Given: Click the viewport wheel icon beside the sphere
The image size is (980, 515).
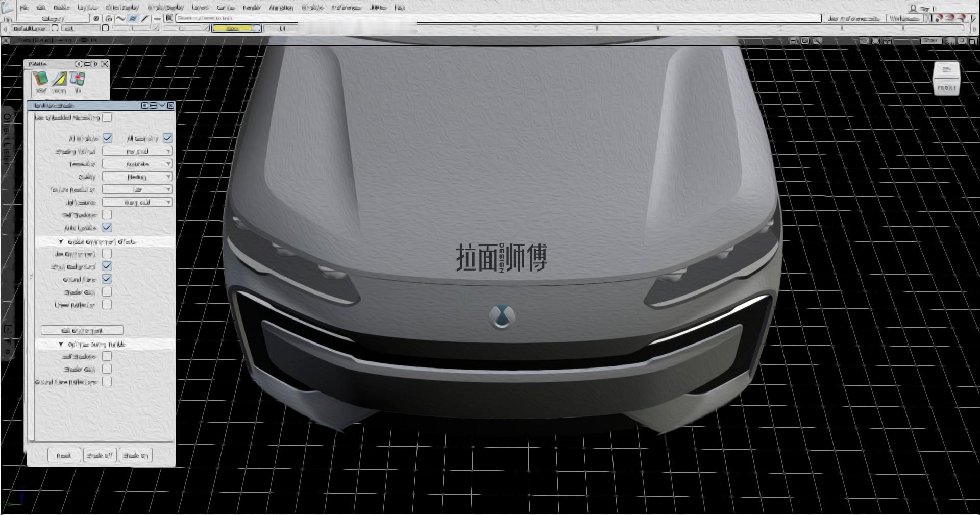Looking at the screenshot, I should (887, 41).
